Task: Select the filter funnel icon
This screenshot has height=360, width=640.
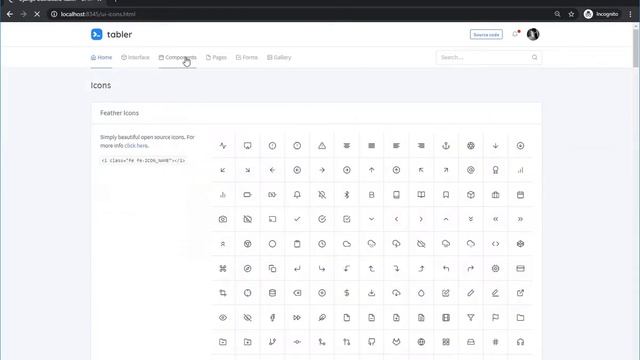Action: (471, 318)
